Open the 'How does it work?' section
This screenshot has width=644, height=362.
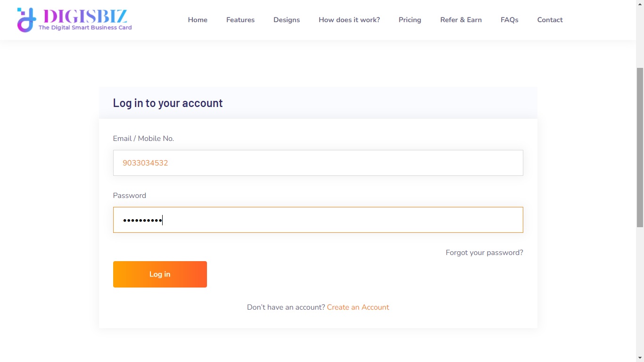(349, 20)
